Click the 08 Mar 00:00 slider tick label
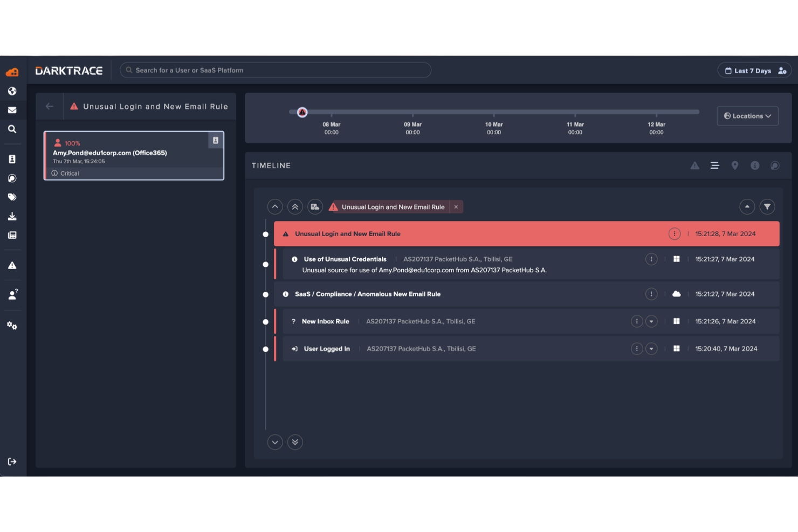Image resolution: width=798 pixels, height=532 pixels. [331, 128]
